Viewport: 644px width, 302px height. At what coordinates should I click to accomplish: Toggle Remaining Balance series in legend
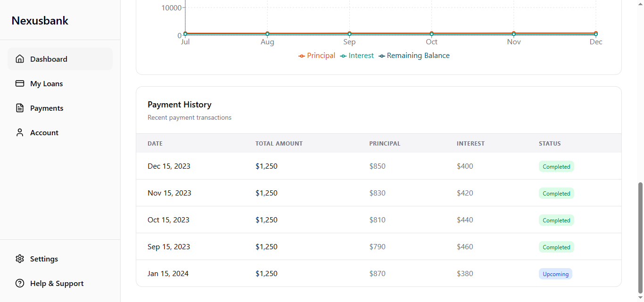point(414,56)
